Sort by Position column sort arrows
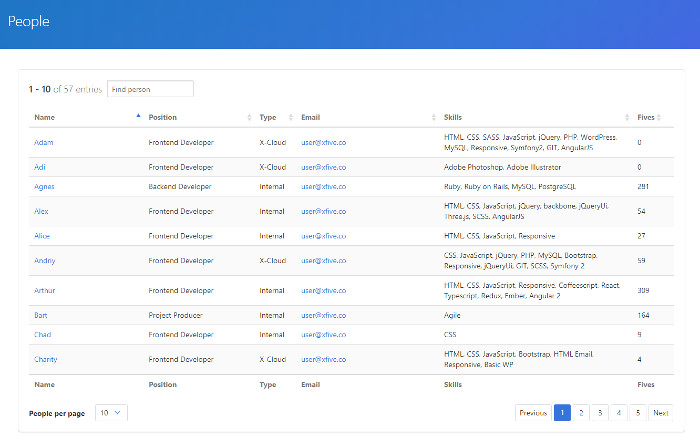The image size is (700, 438). 249,117
